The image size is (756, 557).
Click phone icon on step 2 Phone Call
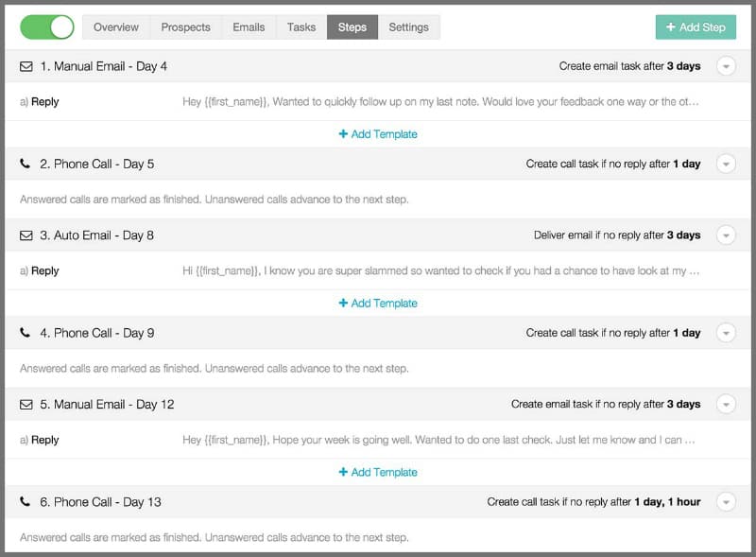tap(26, 164)
